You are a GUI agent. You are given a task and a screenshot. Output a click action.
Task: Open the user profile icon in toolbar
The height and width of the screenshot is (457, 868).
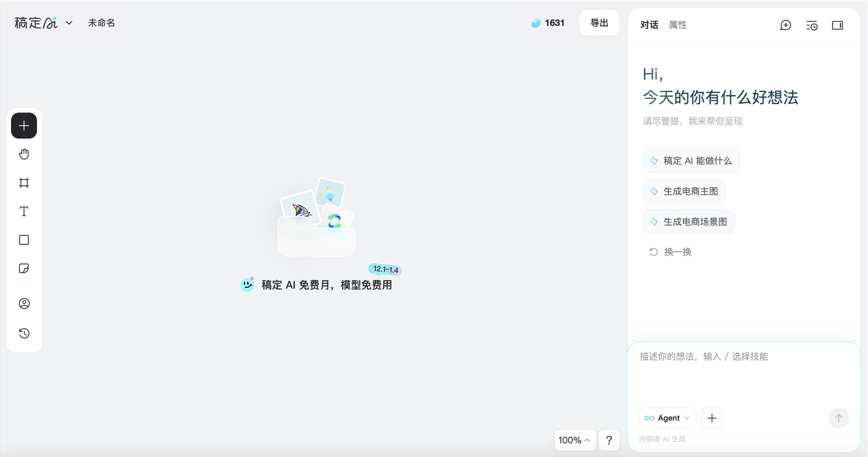coord(24,303)
